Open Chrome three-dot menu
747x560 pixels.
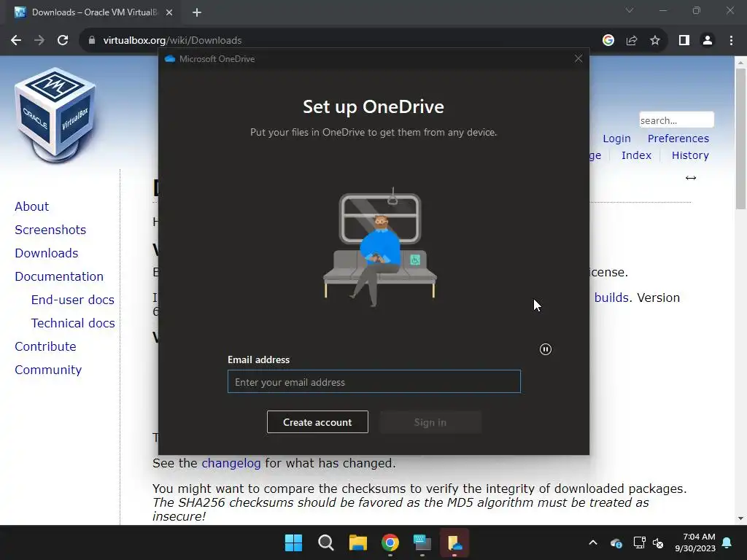tap(731, 41)
